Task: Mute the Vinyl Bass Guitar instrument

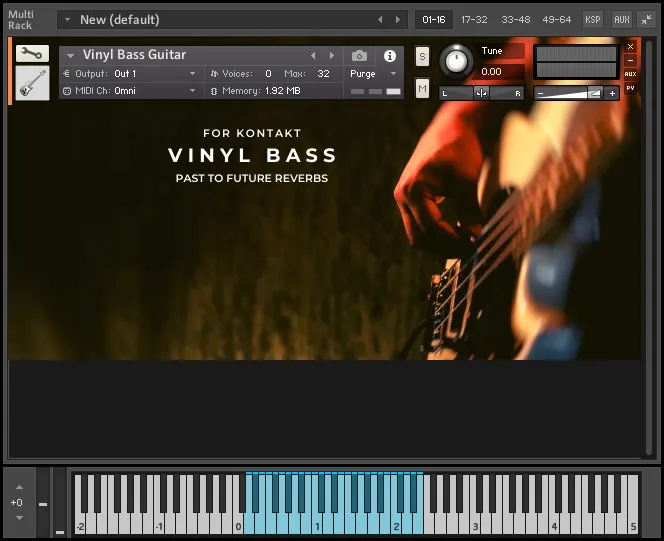Action: point(422,90)
